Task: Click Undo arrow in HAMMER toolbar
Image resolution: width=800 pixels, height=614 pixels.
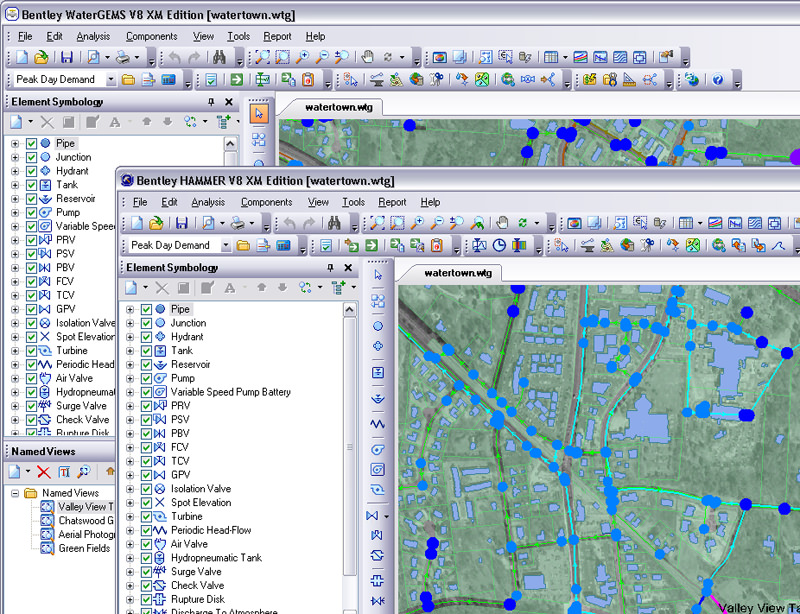Action: (x=289, y=223)
